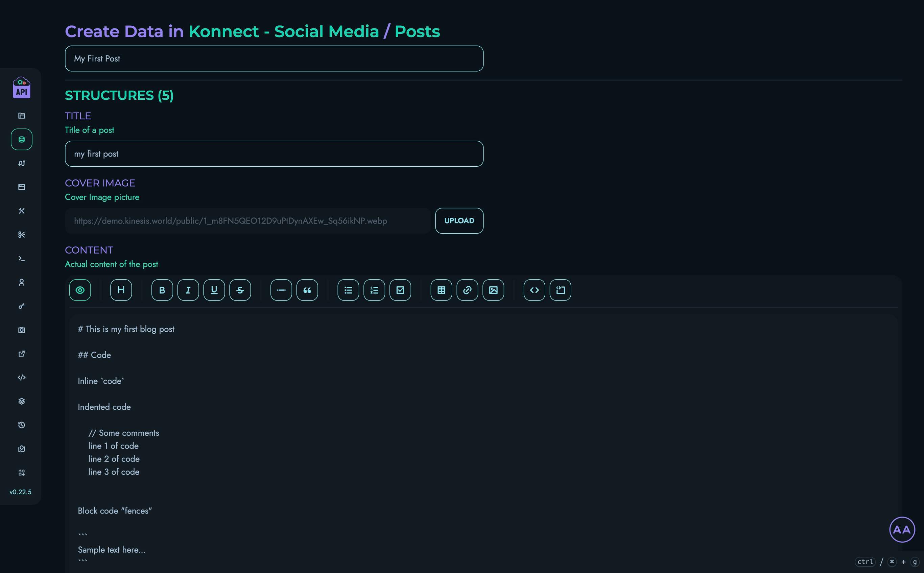Click the key icon in sidebar
924x573 pixels.
(22, 306)
